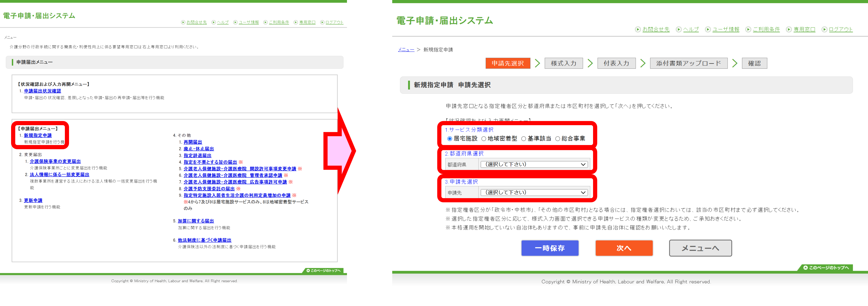Image resolution: width=868 pixels, height=306 pixels.
Task: Click arrow icon beside right window ご利用条件
Action: pos(748,29)
